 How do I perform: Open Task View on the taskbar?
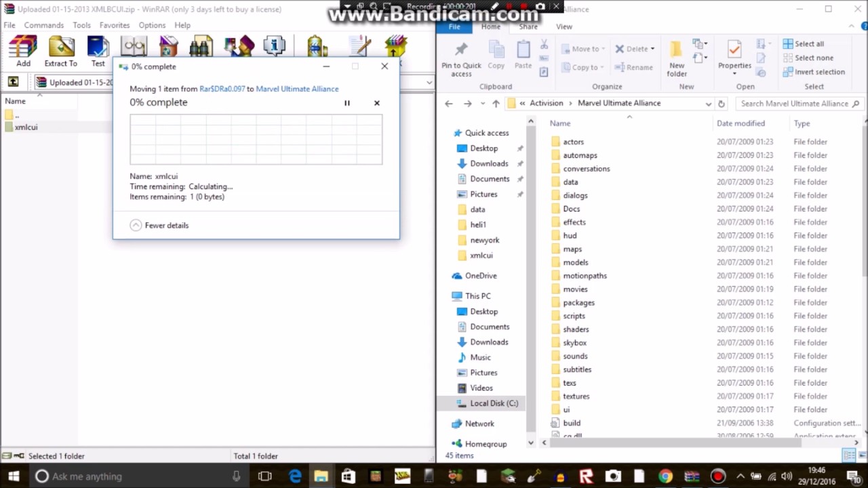[x=265, y=476]
